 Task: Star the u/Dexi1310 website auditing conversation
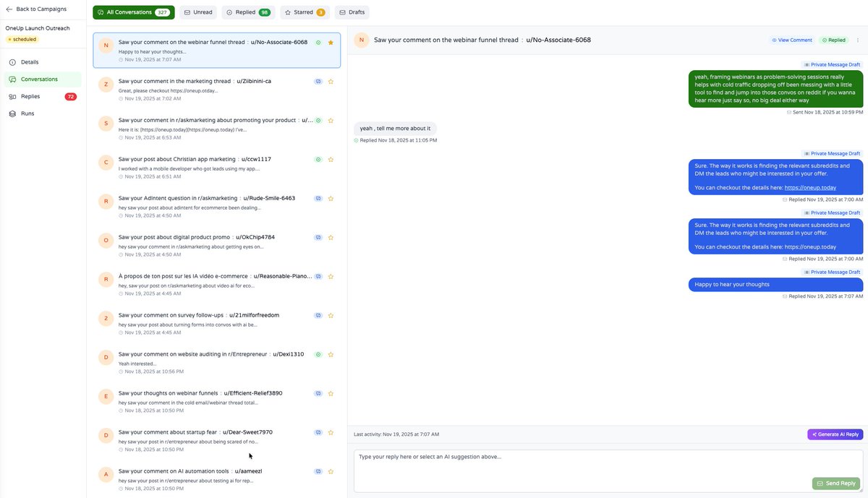tap(331, 354)
